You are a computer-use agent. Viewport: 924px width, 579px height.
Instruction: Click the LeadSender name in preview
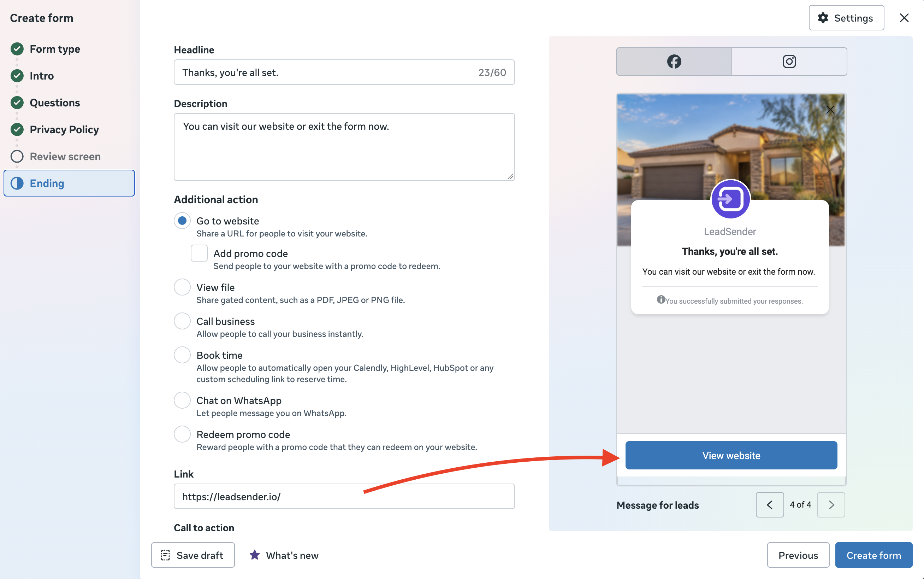(730, 232)
